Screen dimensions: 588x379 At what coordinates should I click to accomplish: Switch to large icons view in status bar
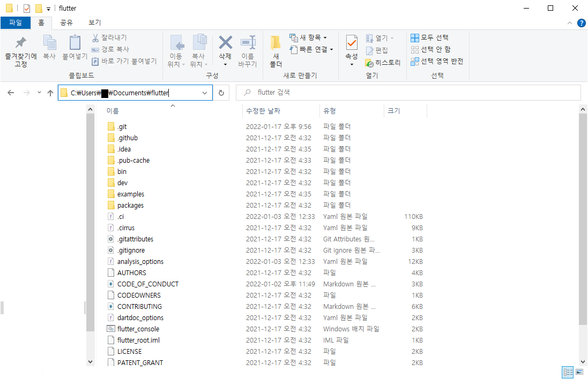(579, 372)
